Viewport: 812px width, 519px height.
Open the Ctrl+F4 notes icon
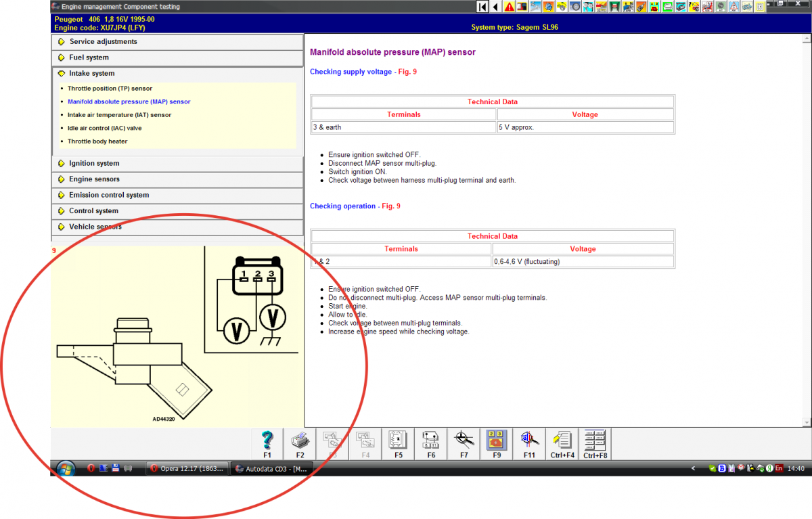562,441
